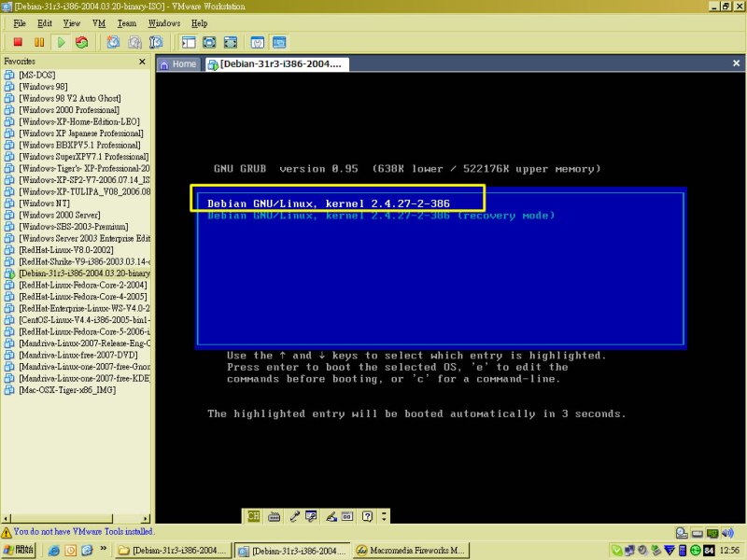Click the Revert to Snapshot toolbar icon
Screen dimensions: 747x560
coord(134,42)
